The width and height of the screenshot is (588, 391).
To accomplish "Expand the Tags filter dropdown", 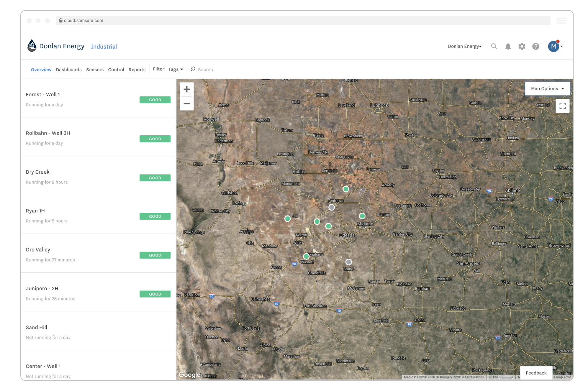I will [x=176, y=69].
